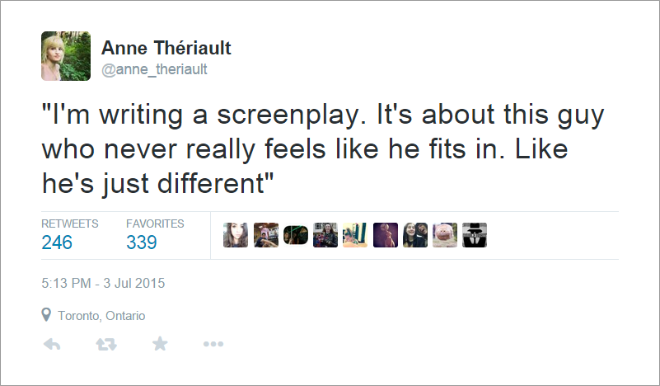Open the first favoriter's avatar

coord(235,235)
